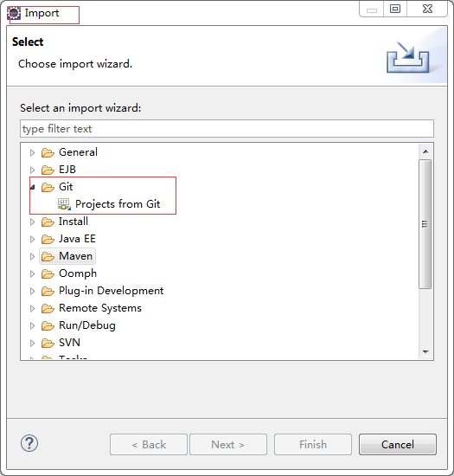Select the Projects from Git wizard icon

[64, 204]
